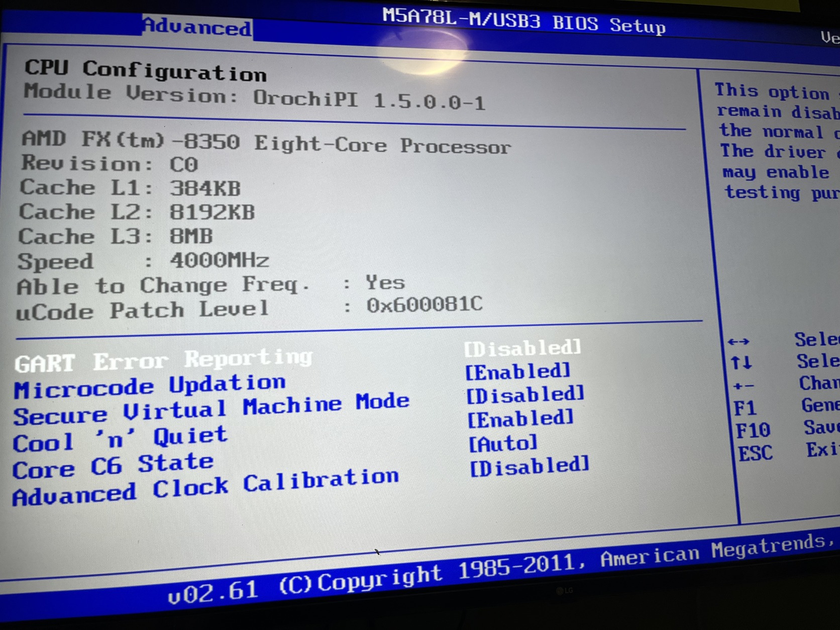Image resolution: width=840 pixels, height=630 pixels.
Task: Click the 0x600081C patch level value
Action: 425,305
